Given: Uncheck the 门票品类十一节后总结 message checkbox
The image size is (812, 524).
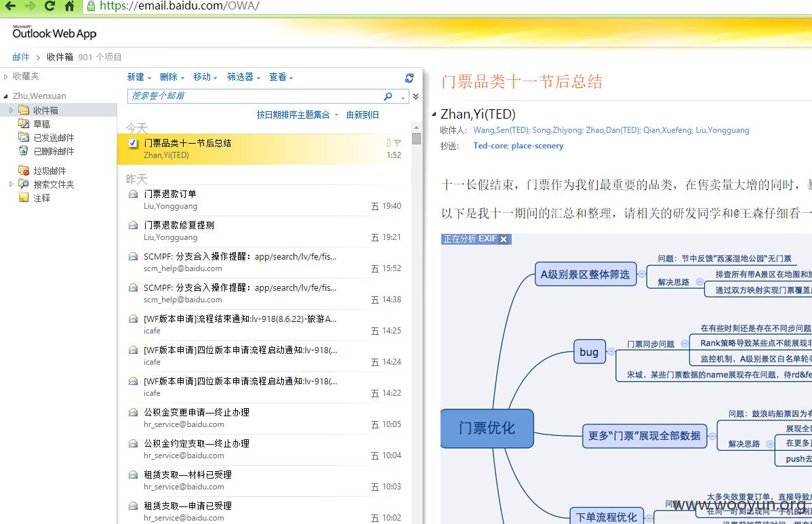Looking at the screenshot, I should [133, 143].
